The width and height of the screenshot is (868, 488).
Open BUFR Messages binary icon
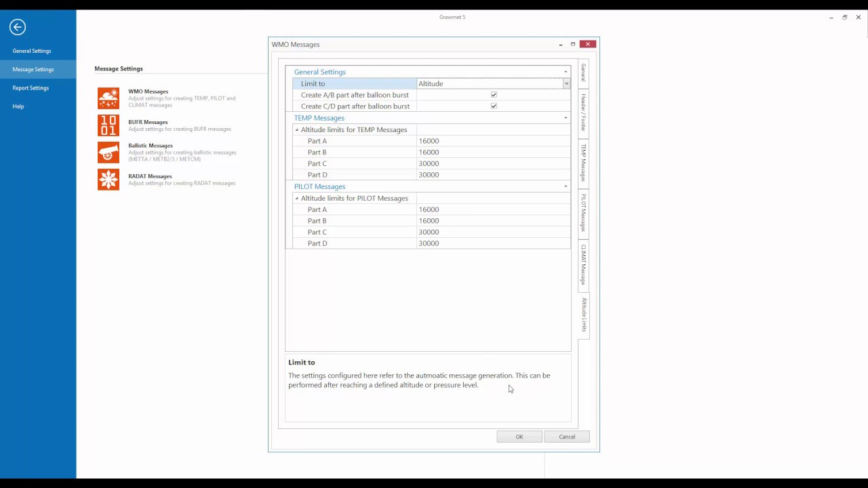[x=108, y=125]
